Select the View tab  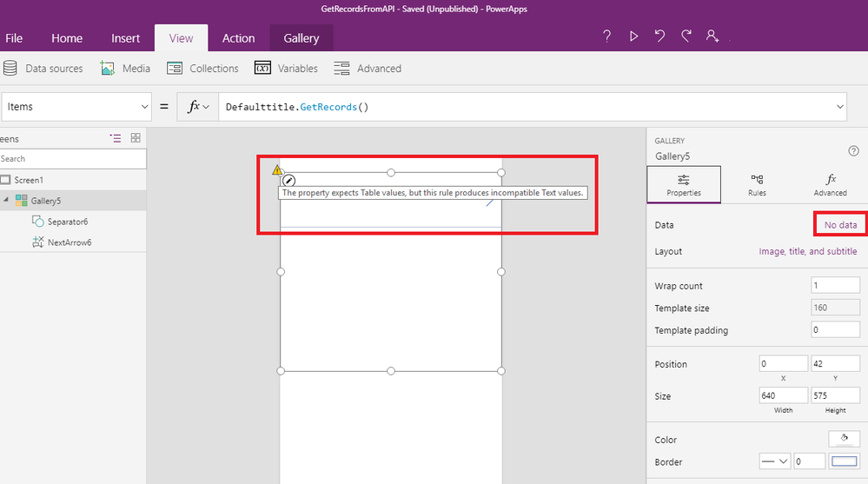181,38
